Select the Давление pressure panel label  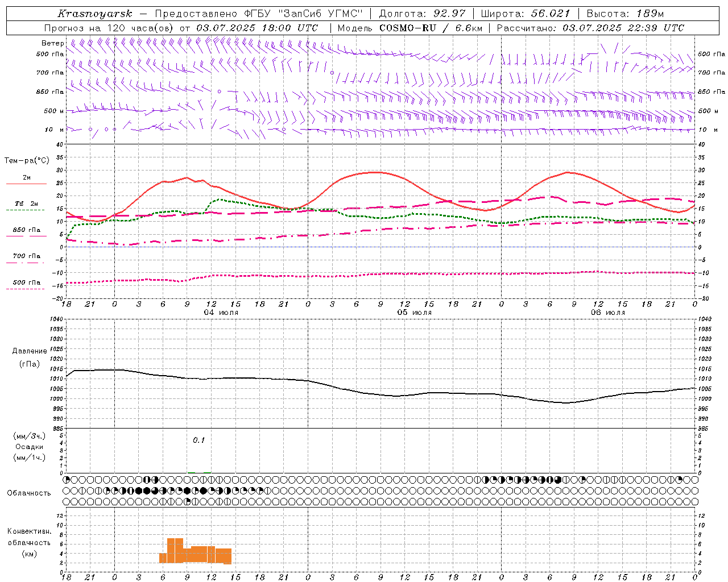click(x=30, y=351)
